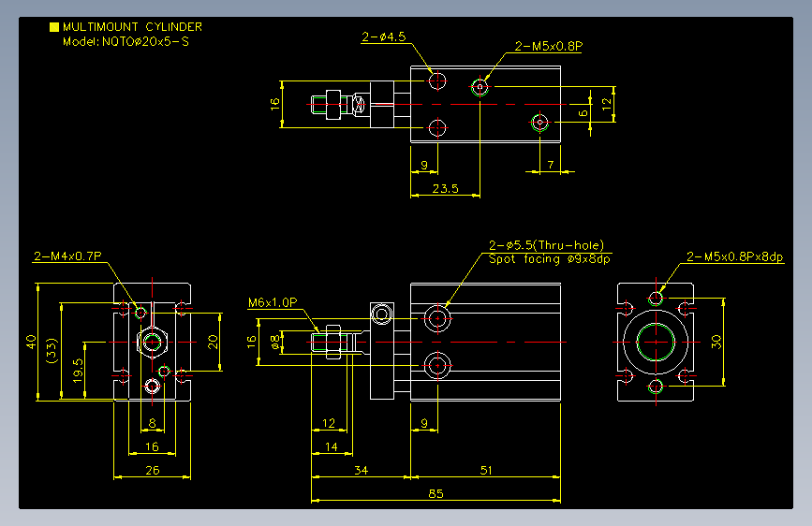Select the ⌀8 rod diameter dimension
This screenshot has height=526, width=812.
click(275, 342)
